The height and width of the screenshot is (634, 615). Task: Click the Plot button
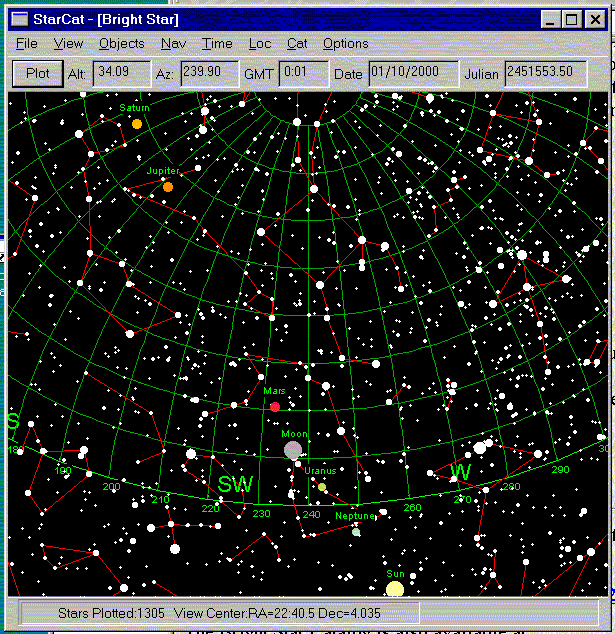38,74
